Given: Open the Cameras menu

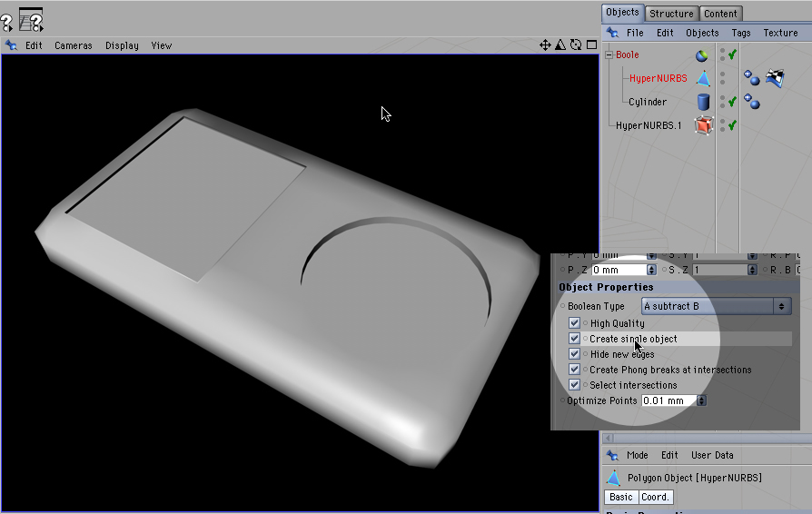Looking at the screenshot, I should click(x=73, y=45).
